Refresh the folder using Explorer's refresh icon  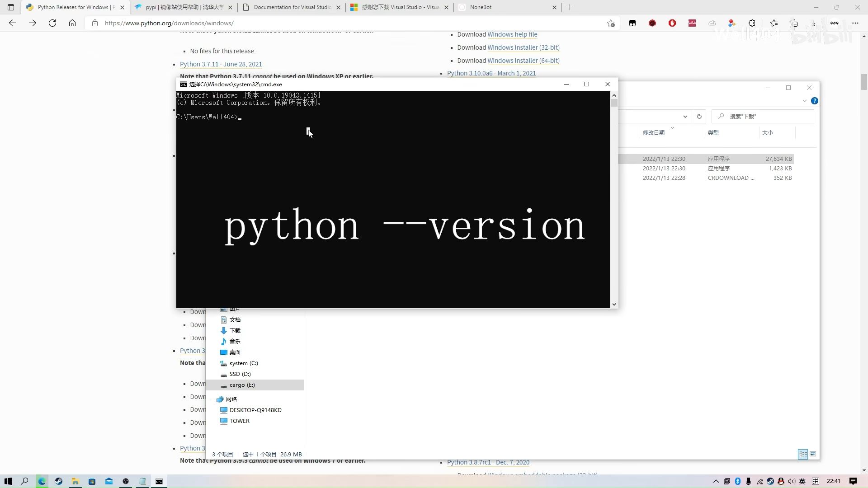[699, 116]
